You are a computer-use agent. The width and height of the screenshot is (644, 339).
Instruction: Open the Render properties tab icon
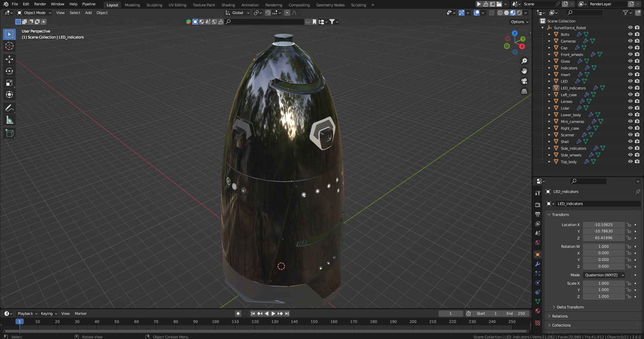pyautogui.click(x=538, y=205)
